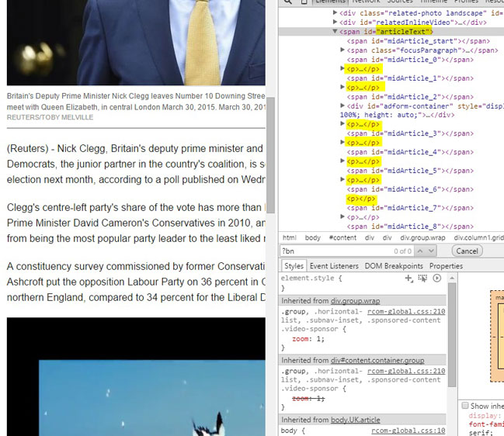Expand the p node below midArticle_3

click(x=342, y=142)
